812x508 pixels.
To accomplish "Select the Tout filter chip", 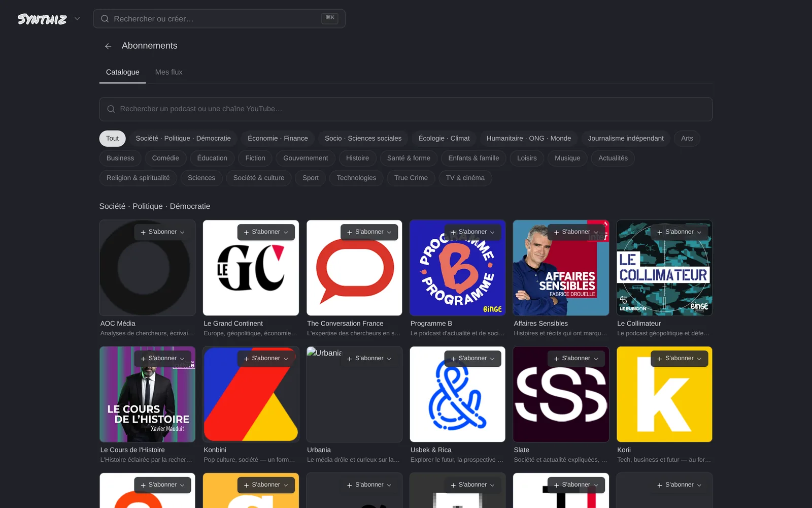I will (x=112, y=138).
